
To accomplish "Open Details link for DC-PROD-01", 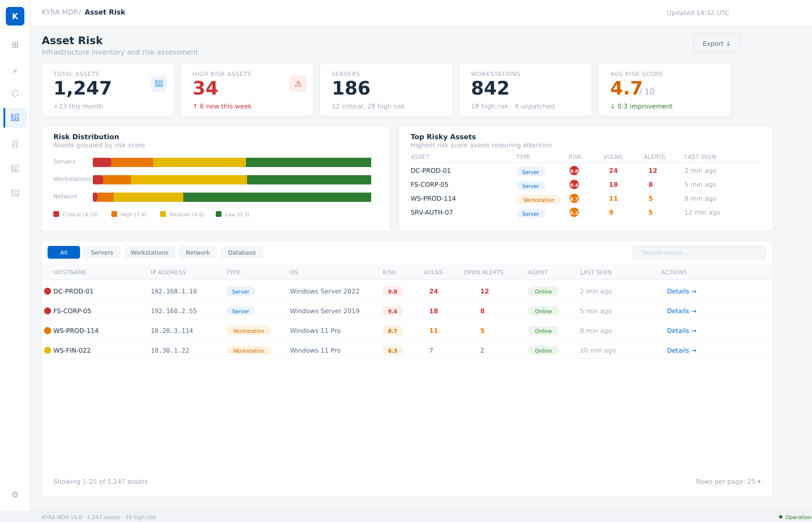I will click(x=681, y=291).
